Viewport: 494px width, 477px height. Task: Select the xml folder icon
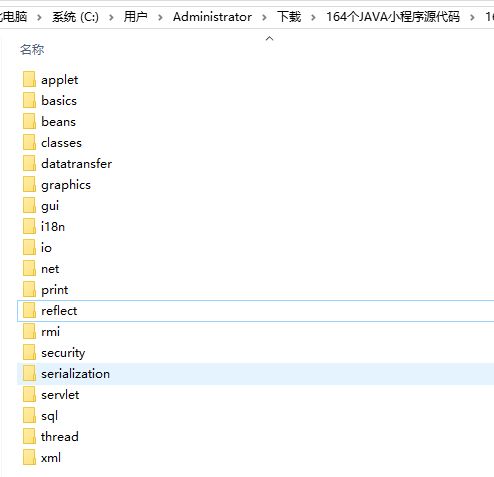pyautogui.click(x=29, y=458)
